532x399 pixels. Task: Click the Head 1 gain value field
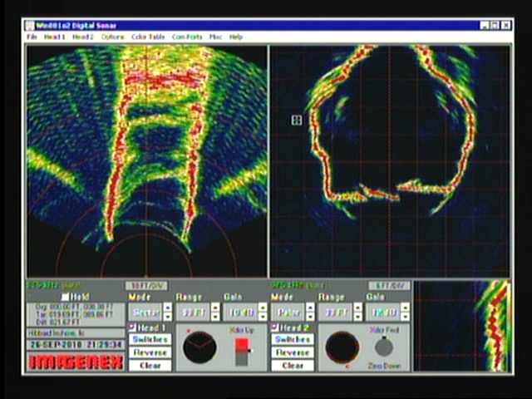click(241, 313)
